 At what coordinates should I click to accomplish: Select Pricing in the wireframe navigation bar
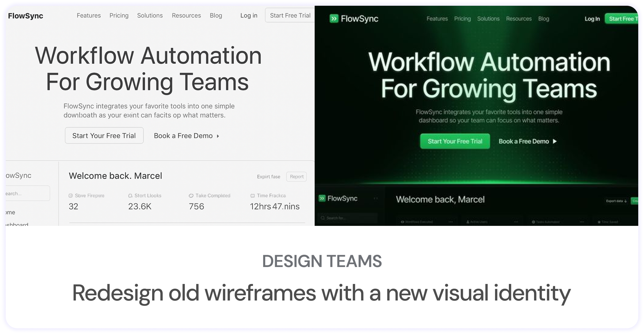(x=119, y=15)
